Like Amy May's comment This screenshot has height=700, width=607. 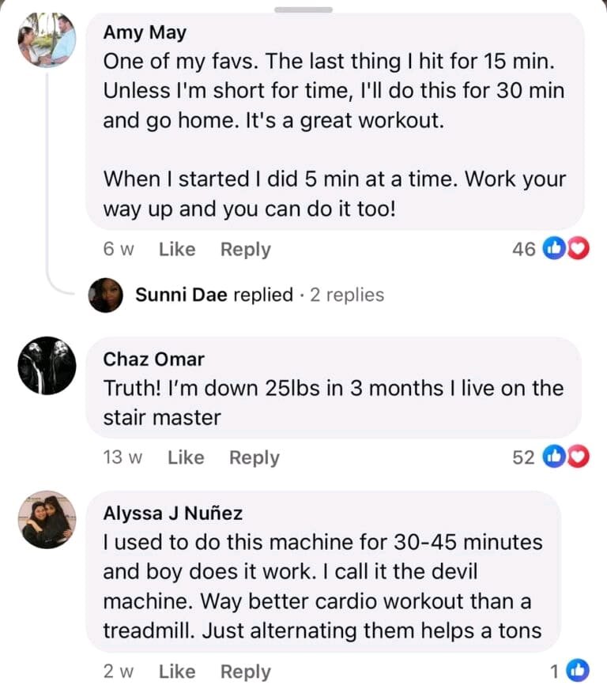[x=176, y=250]
